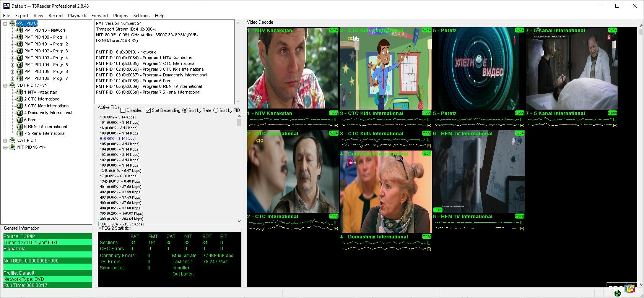Click the PAT PID 0 table icon
Image resolution: width=644 pixels, height=298 pixels.
pos(12,24)
